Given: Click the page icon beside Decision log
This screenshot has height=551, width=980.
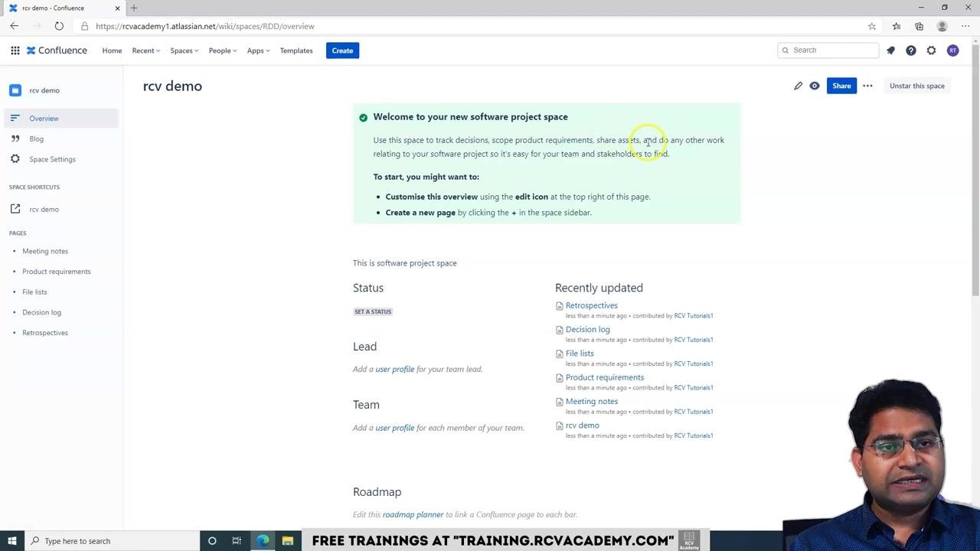Looking at the screenshot, I should coord(559,330).
